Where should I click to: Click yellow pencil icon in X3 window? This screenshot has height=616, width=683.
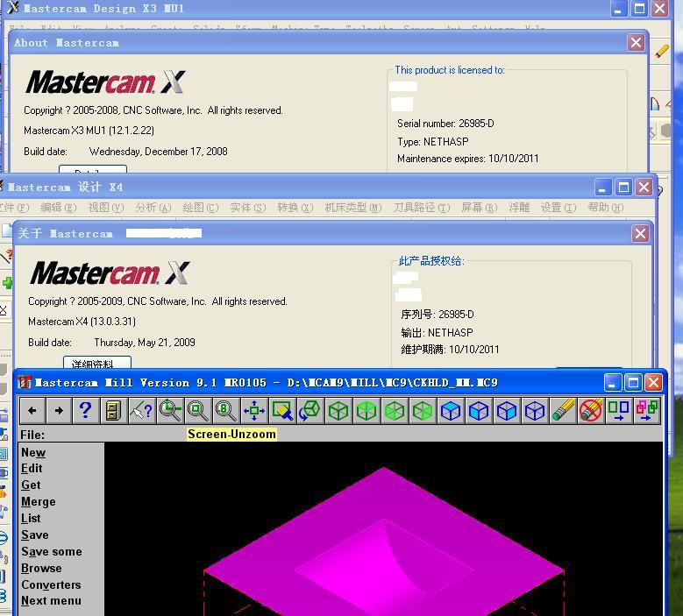click(x=662, y=51)
